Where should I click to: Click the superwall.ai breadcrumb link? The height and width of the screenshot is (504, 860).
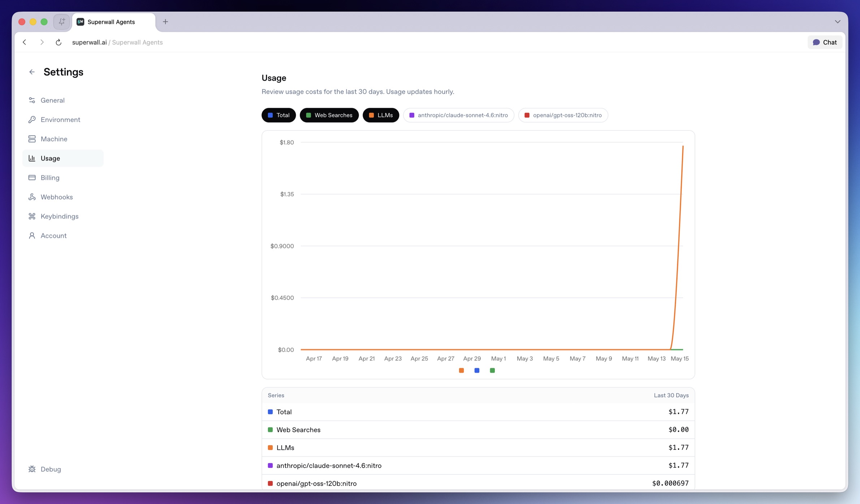point(89,42)
